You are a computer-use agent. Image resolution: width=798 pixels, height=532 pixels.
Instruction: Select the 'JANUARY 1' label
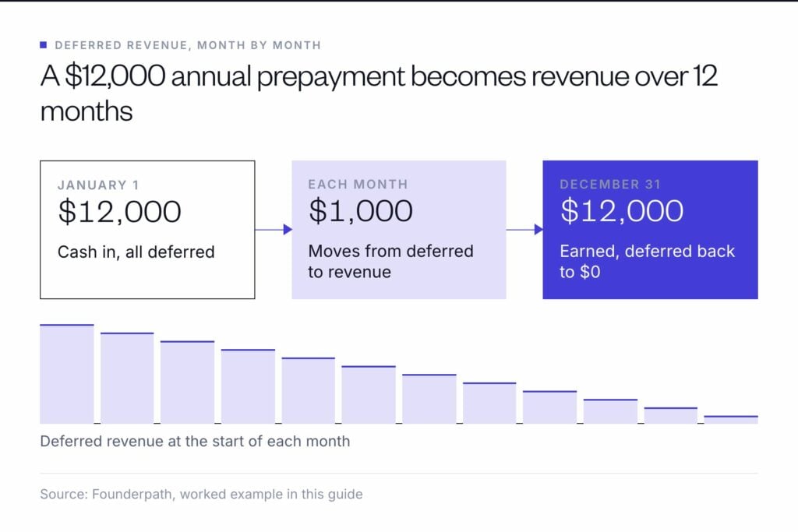(x=98, y=185)
